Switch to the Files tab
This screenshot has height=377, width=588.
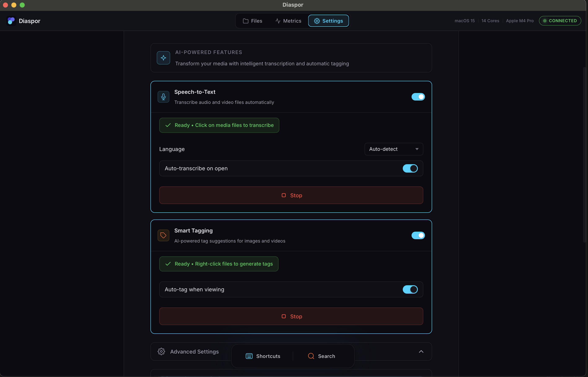(x=253, y=21)
